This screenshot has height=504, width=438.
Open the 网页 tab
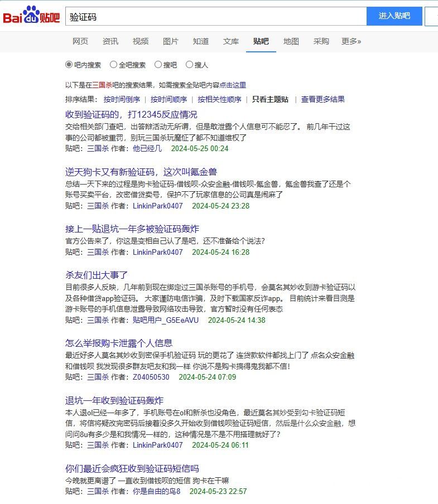pos(80,41)
